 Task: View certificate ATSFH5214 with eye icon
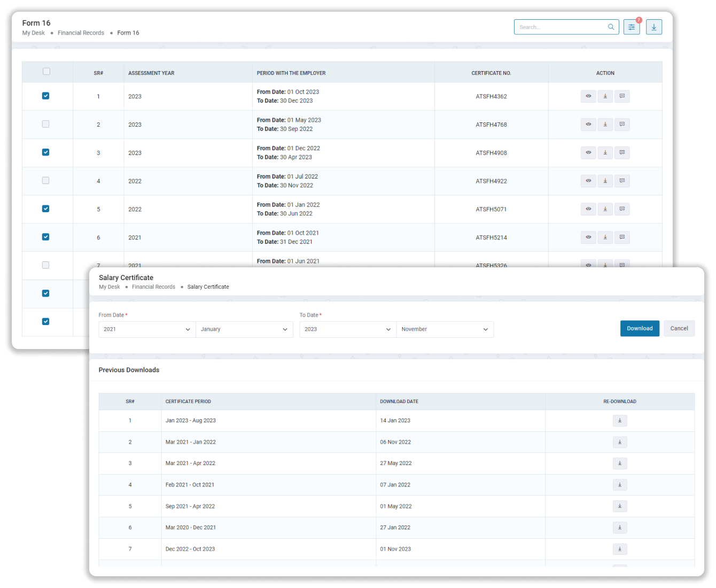[588, 237]
